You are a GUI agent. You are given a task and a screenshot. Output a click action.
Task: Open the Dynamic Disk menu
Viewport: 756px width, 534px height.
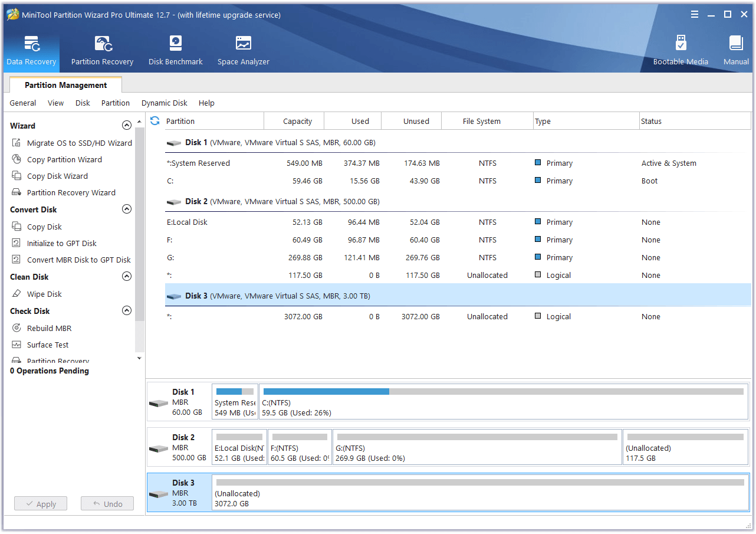tap(165, 103)
